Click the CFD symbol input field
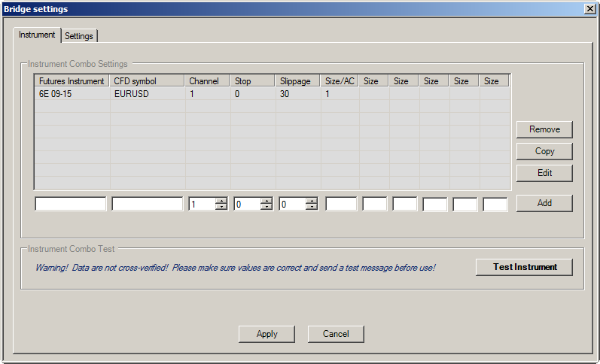The width and height of the screenshot is (600, 364). click(148, 204)
